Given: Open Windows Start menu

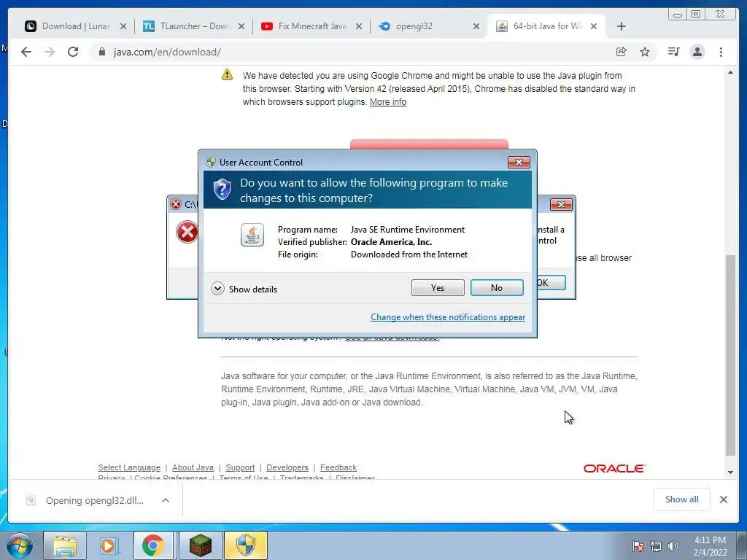Looking at the screenshot, I should 20,545.
